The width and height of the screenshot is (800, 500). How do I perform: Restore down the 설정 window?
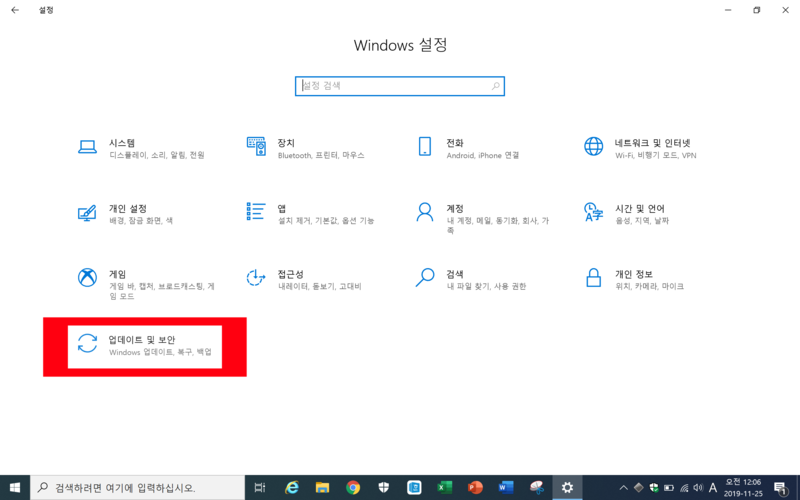click(x=757, y=10)
